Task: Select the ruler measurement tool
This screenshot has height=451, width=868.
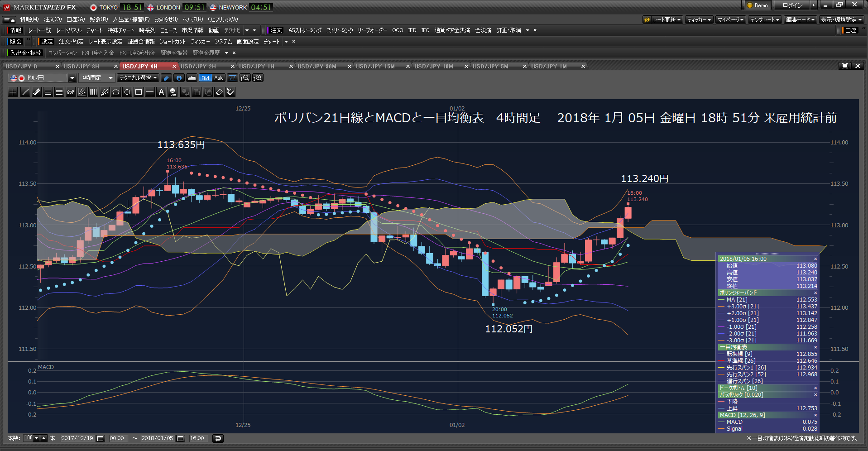Action: point(37,92)
